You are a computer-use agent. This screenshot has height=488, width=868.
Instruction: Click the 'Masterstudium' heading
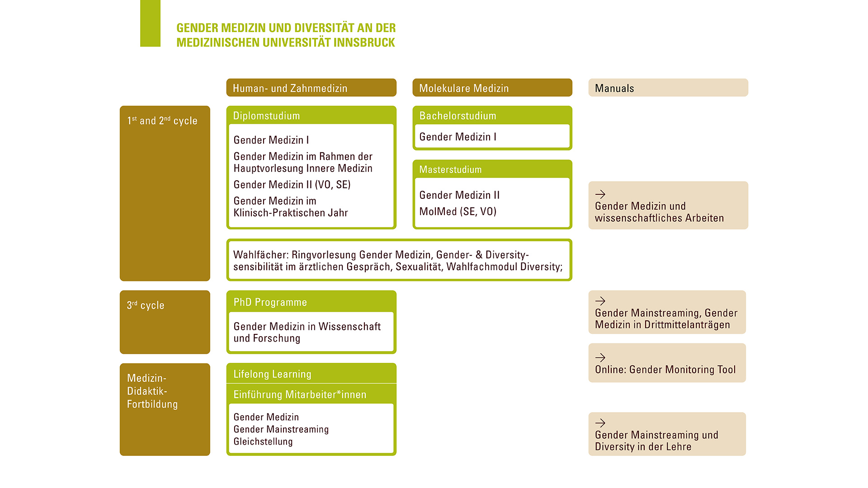(x=450, y=169)
